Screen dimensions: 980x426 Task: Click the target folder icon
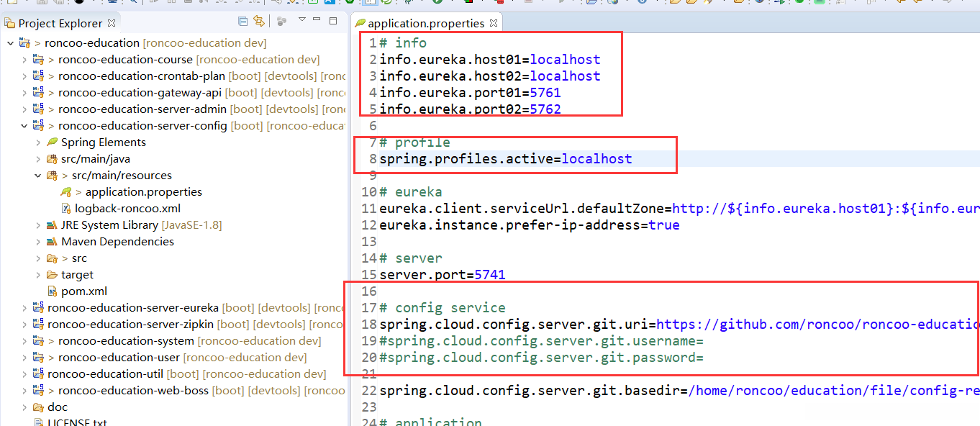pyautogui.click(x=52, y=275)
